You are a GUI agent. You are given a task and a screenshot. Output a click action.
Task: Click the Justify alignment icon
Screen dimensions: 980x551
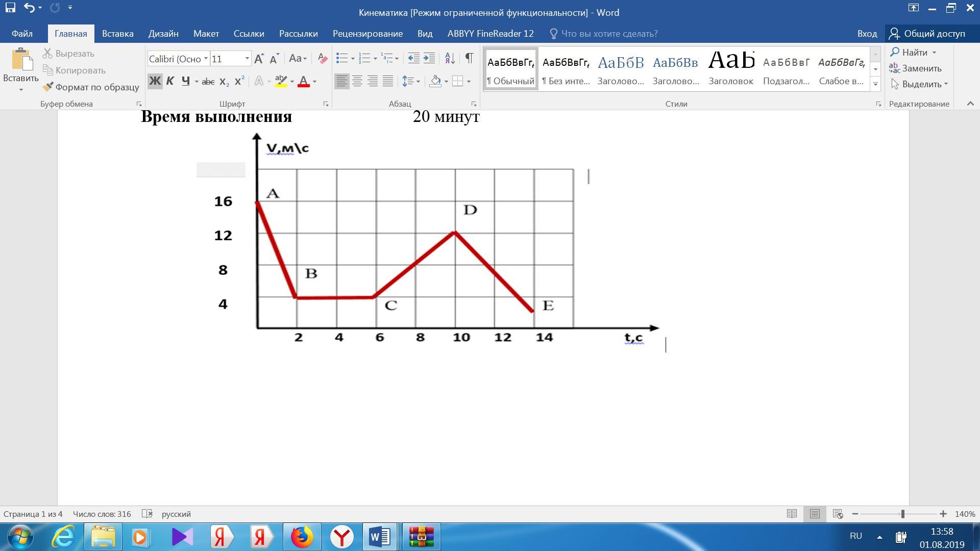tap(388, 81)
